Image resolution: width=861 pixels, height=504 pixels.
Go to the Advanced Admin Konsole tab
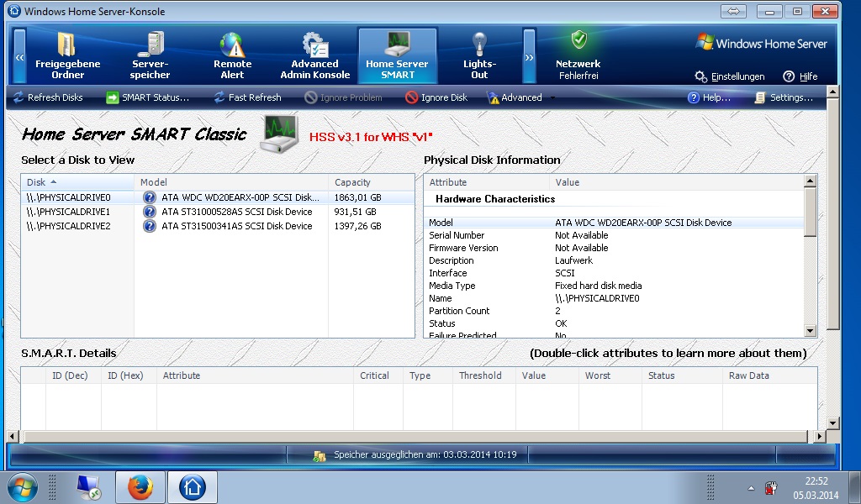[x=314, y=56]
